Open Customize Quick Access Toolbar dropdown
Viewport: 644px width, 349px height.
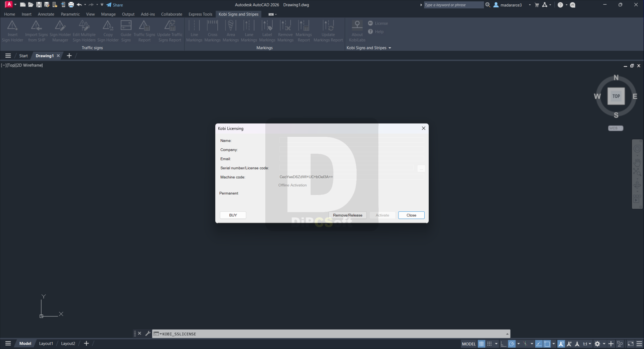click(x=102, y=5)
